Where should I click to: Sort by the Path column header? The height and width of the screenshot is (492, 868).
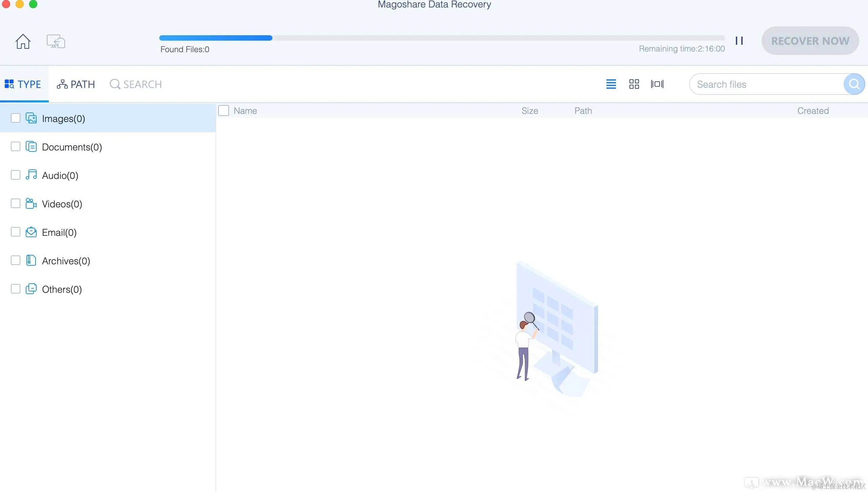(583, 111)
